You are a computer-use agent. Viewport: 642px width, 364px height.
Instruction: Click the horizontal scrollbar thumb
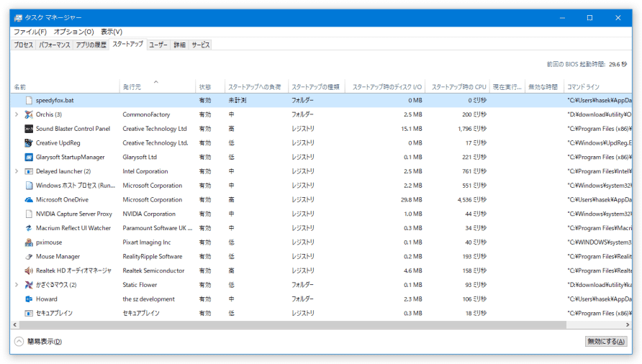(293, 324)
